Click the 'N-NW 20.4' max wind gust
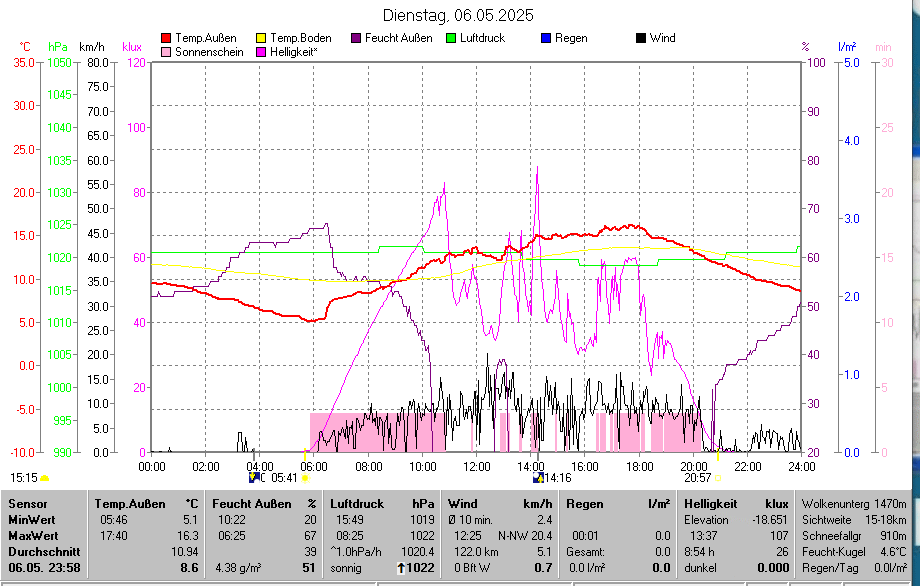The width and height of the screenshot is (920, 586). (x=525, y=536)
